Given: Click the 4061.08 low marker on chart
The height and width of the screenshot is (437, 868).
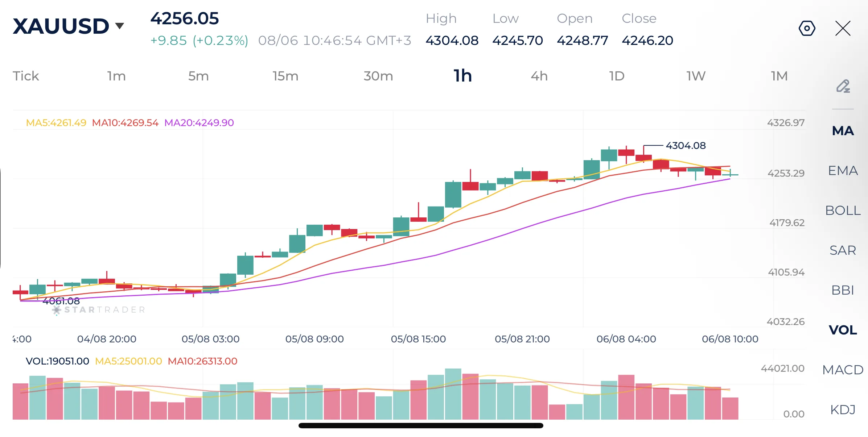Looking at the screenshot, I should click(61, 301).
